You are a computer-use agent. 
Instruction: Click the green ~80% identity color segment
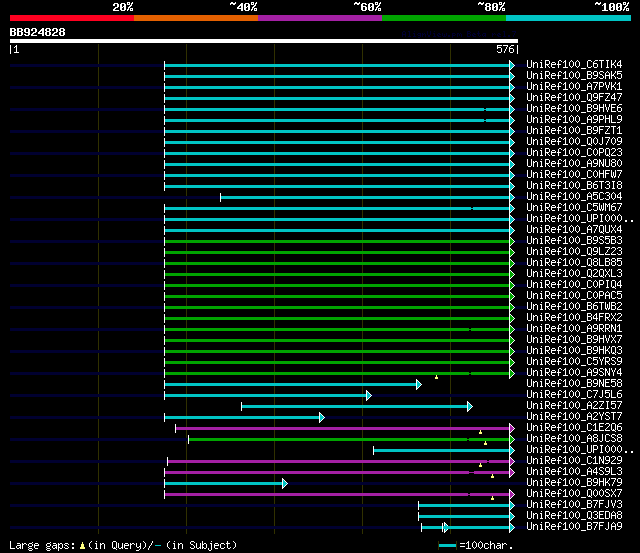[444, 18]
